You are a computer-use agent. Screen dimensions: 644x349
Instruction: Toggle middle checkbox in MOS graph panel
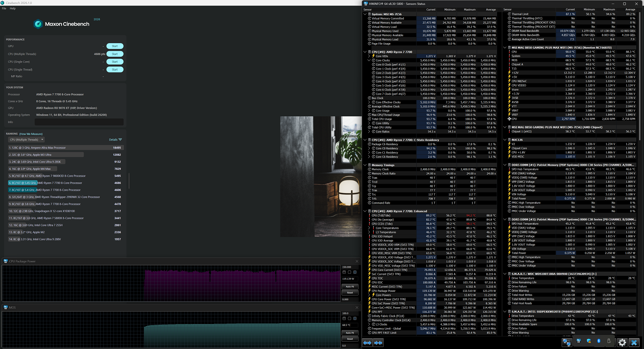tap(349, 318)
